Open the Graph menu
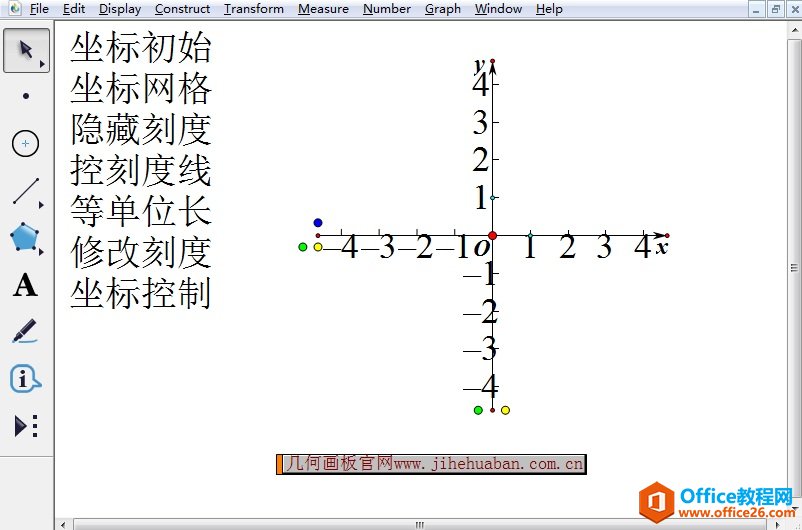Viewport: 802px width, 530px height. pyautogui.click(x=442, y=9)
